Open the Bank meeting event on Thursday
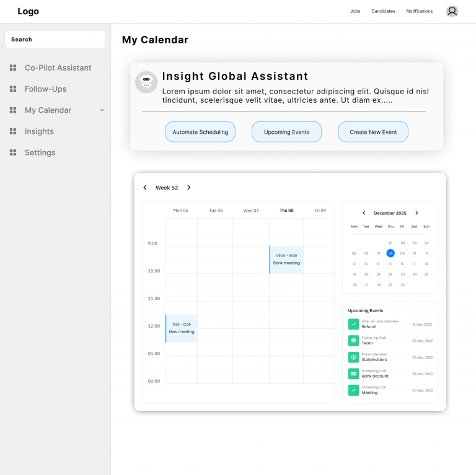The width and height of the screenshot is (476, 475). 286,259
